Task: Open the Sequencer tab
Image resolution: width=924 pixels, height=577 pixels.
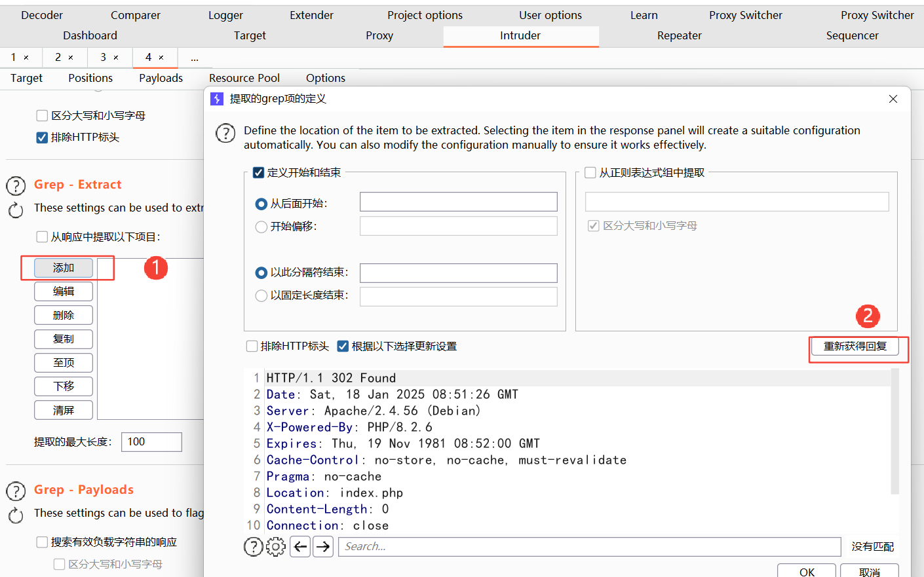Action: pos(852,35)
